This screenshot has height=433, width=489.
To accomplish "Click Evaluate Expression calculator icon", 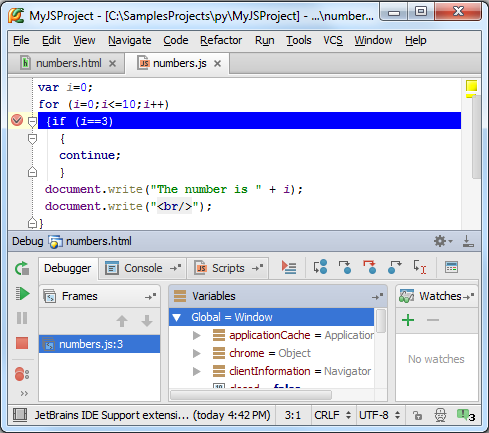I will pyautogui.click(x=451, y=267).
